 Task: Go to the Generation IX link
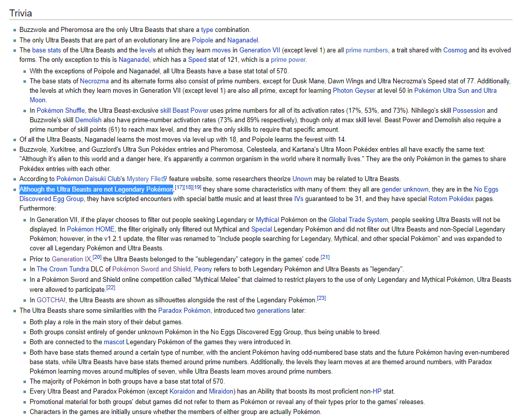(x=71, y=259)
